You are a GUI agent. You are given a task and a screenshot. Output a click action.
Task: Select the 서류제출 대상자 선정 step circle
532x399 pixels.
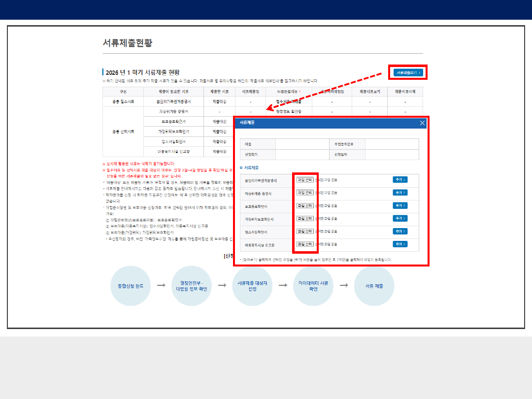[252, 286]
